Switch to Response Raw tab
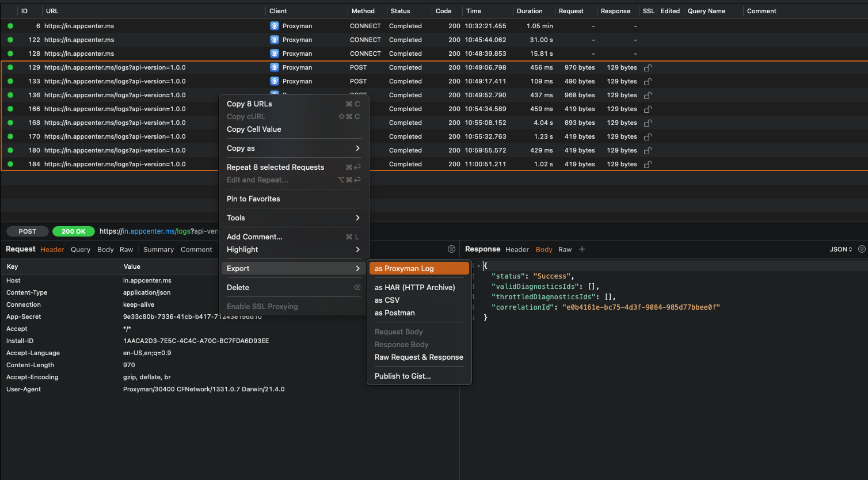This screenshot has width=868, height=480. point(565,249)
